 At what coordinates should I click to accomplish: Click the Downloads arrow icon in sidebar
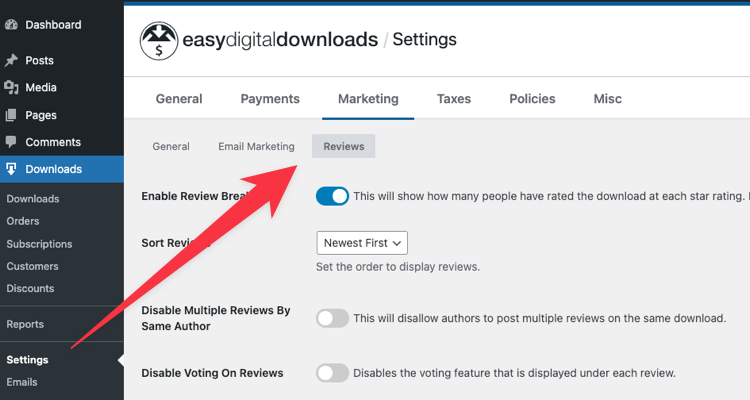pyautogui.click(x=11, y=169)
